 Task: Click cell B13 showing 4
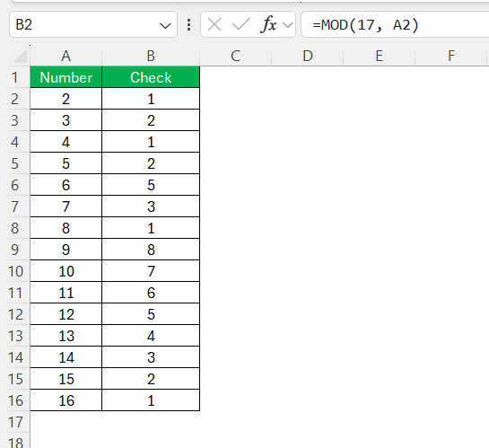click(x=151, y=336)
